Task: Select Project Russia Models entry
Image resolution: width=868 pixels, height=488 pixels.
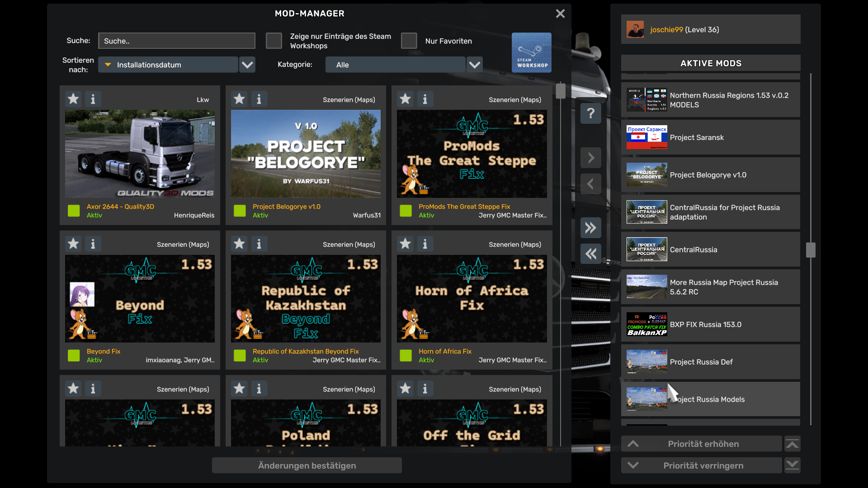Action: tap(711, 399)
